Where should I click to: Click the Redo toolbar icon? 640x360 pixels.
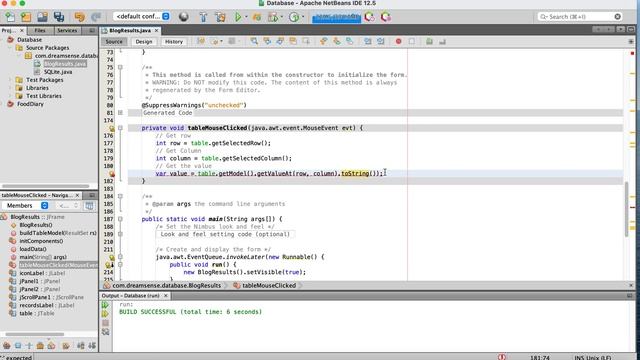tap(96, 17)
